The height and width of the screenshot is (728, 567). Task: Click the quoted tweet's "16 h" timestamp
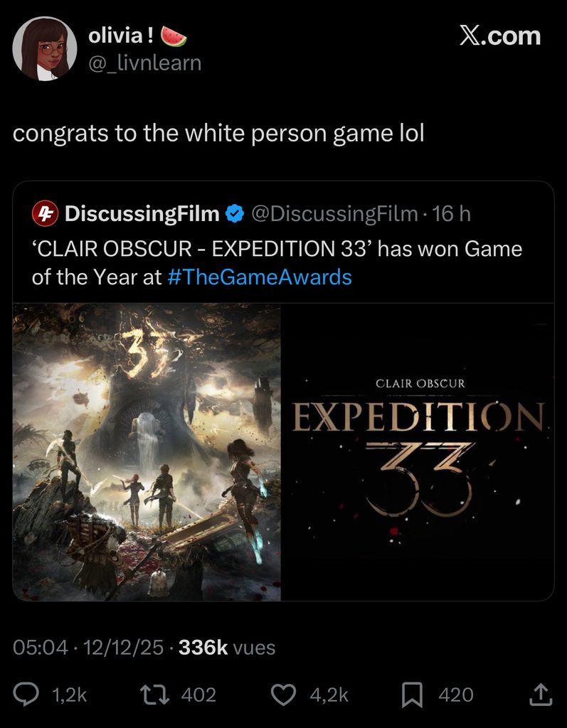coord(452,213)
